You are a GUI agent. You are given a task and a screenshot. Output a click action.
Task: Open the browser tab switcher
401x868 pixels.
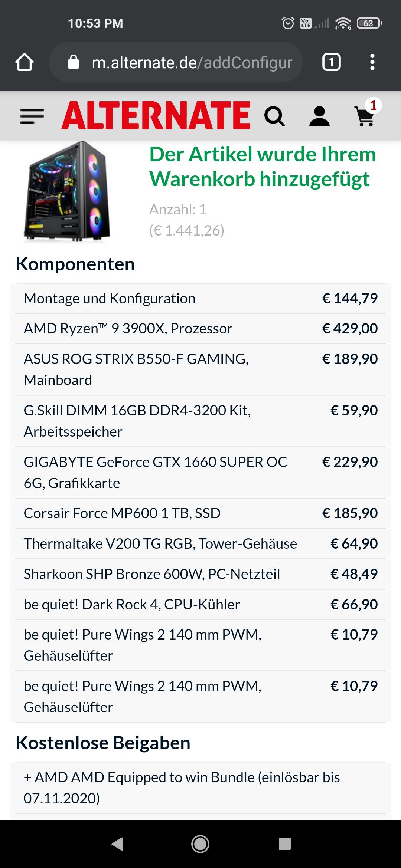pyautogui.click(x=331, y=62)
